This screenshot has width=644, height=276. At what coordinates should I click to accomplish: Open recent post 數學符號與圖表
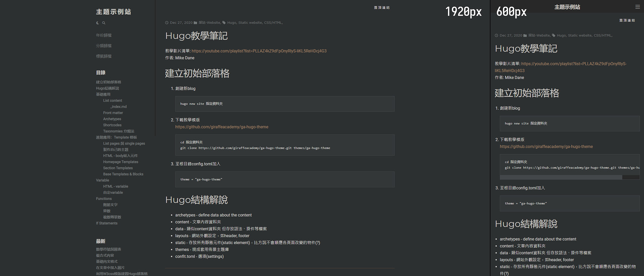coord(108,249)
